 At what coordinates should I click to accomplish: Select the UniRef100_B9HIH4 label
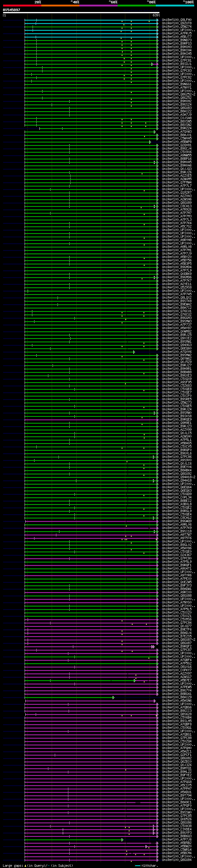[x=177, y=50]
